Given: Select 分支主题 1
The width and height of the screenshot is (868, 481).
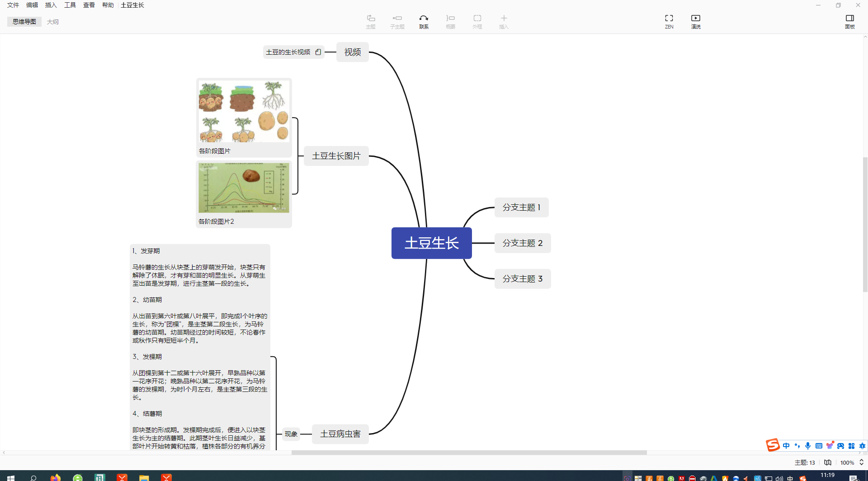Looking at the screenshot, I should click(522, 207).
